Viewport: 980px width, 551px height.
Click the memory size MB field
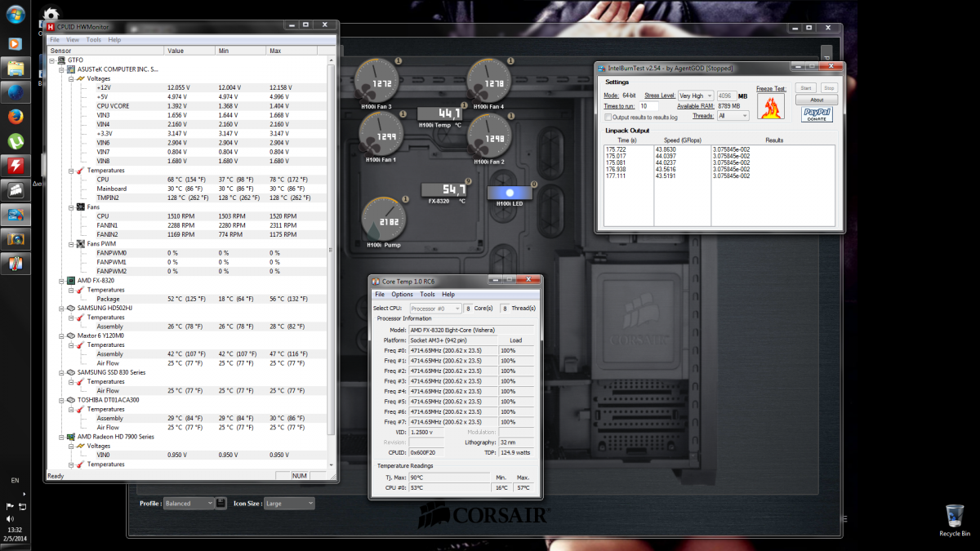726,96
